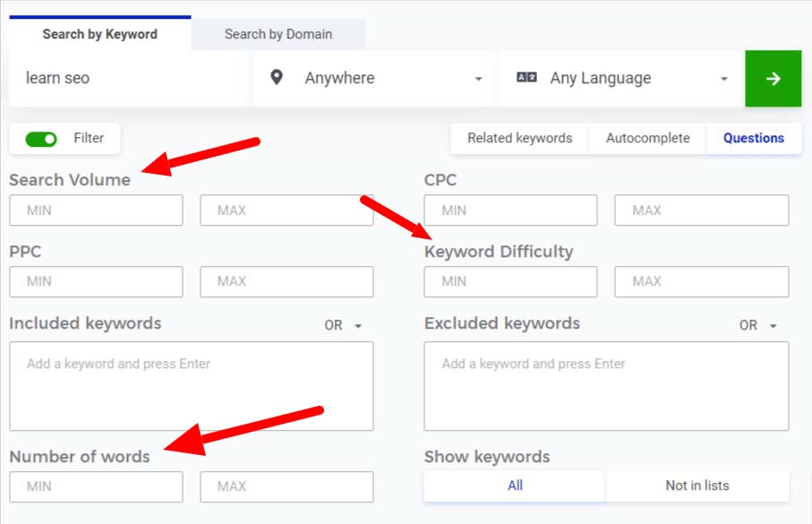Select All in Show keywords
812x524 pixels.
(x=514, y=485)
